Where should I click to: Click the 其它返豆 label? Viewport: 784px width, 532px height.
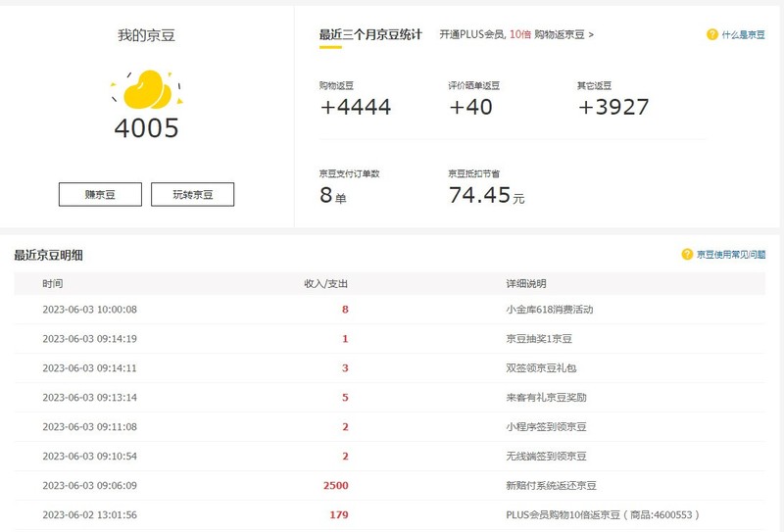pos(595,85)
